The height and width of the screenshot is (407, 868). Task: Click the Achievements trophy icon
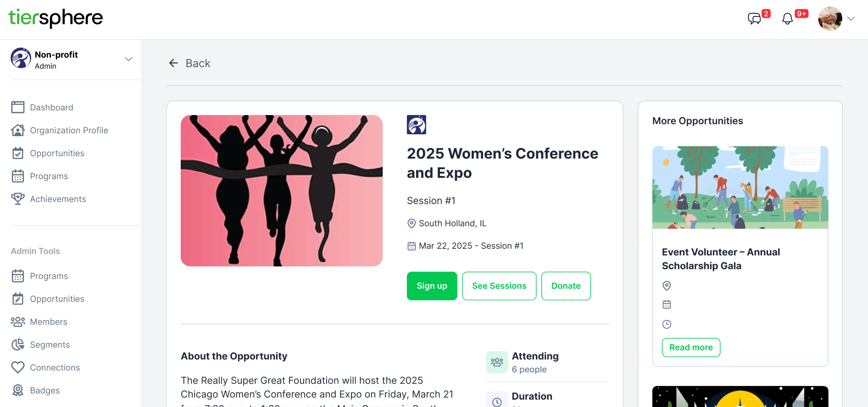pos(18,199)
